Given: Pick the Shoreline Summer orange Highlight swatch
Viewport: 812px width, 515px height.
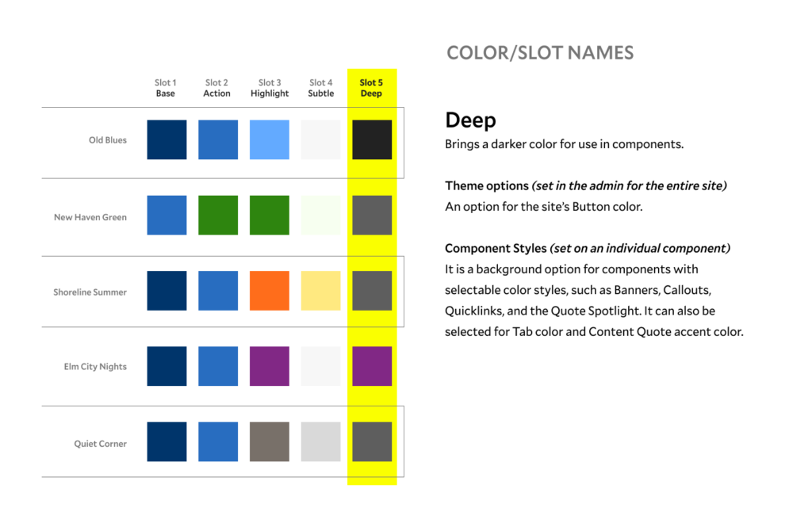Looking at the screenshot, I should click(x=270, y=291).
